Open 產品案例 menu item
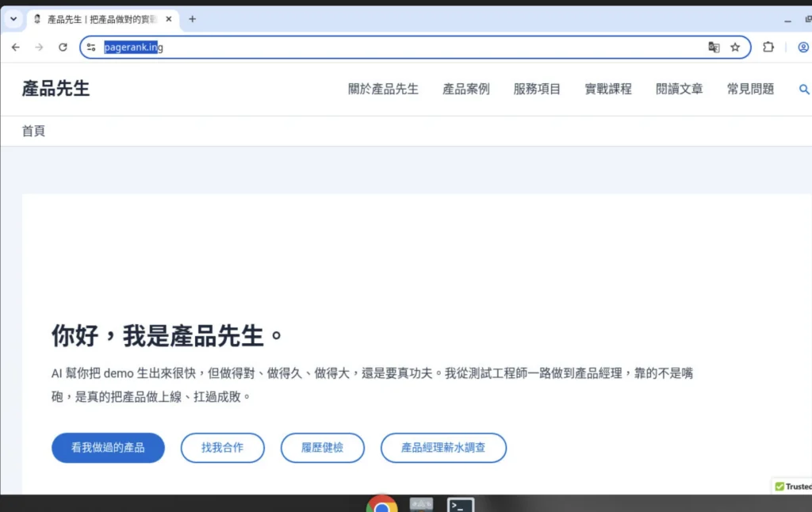Image resolution: width=812 pixels, height=512 pixels. tap(466, 89)
